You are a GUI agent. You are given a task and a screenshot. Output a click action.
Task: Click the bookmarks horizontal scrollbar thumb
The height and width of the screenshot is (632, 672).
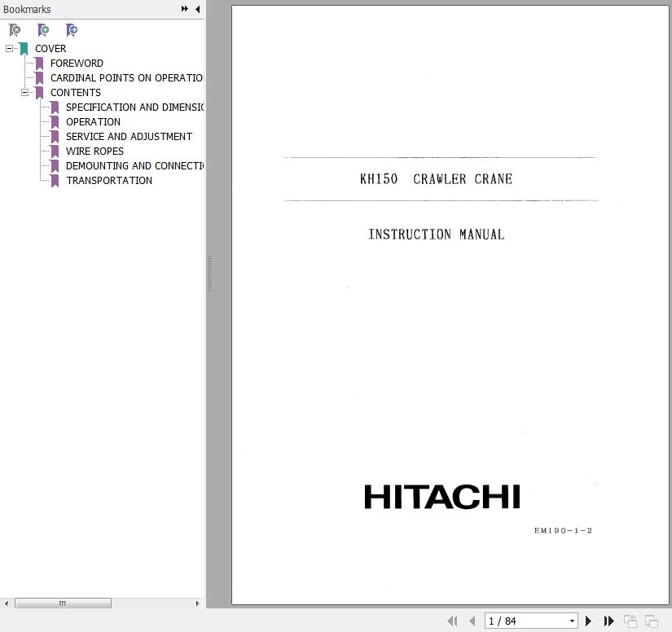click(63, 603)
